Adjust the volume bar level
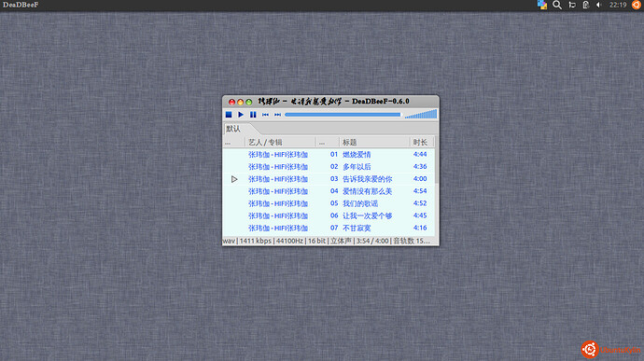The image size is (644, 361). point(421,114)
